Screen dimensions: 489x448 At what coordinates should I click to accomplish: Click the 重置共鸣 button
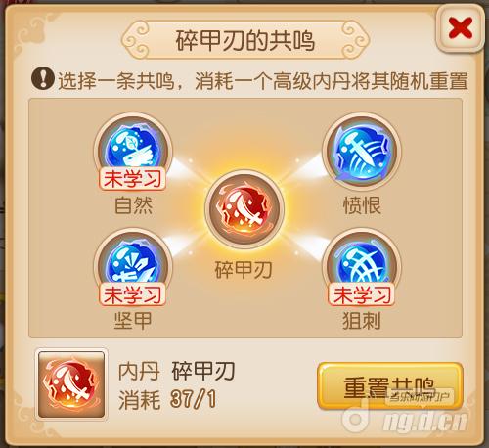point(390,386)
